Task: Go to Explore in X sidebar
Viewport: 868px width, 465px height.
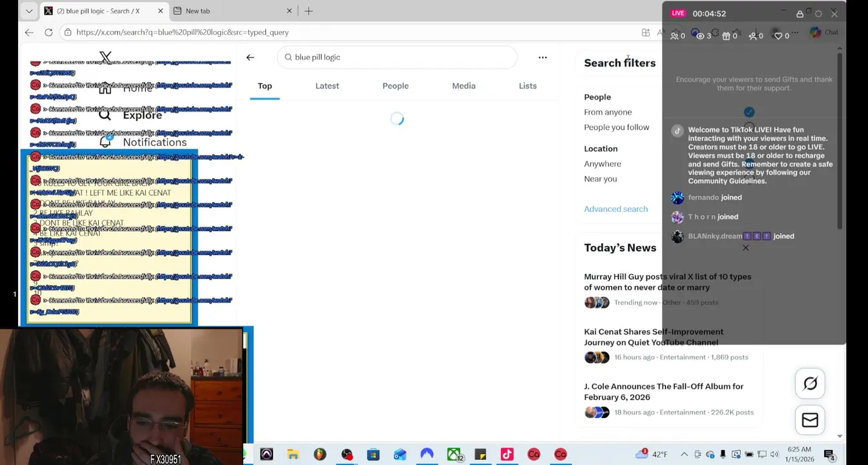Action: click(130, 115)
